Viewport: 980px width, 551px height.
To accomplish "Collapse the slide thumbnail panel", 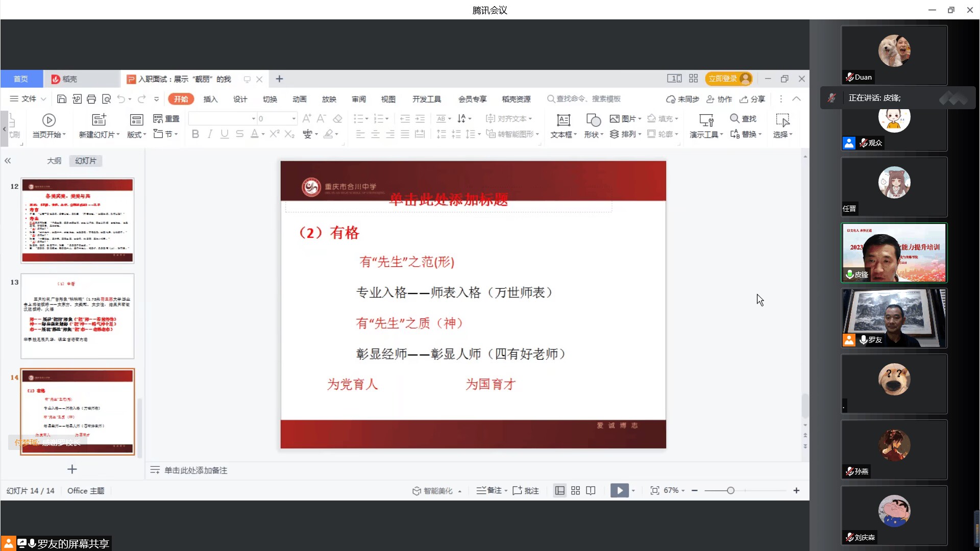I will 8,161.
